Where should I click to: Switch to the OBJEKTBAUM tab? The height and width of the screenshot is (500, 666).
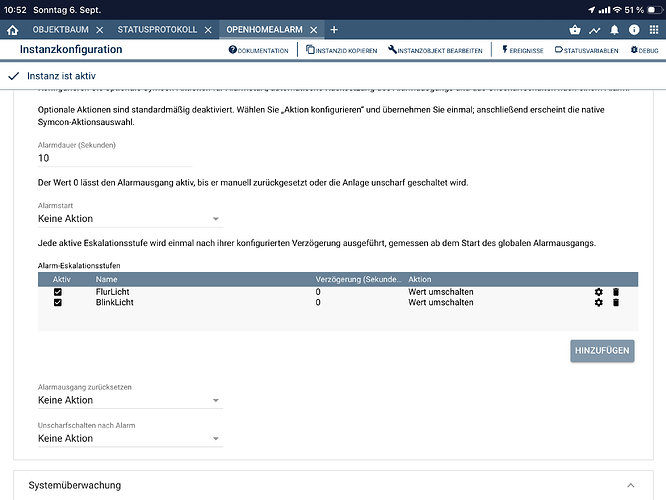(61, 30)
